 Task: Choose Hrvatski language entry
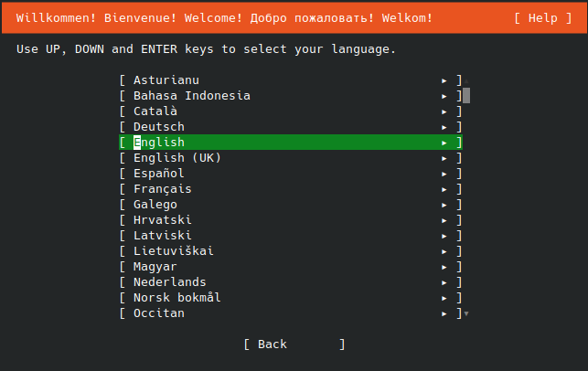[291, 220]
